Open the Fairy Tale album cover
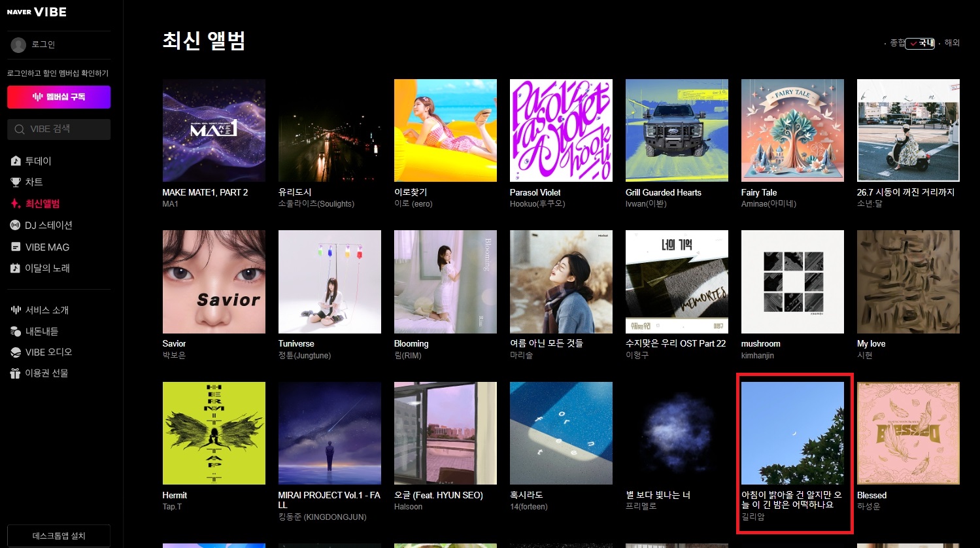980x548 pixels. [792, 131]
